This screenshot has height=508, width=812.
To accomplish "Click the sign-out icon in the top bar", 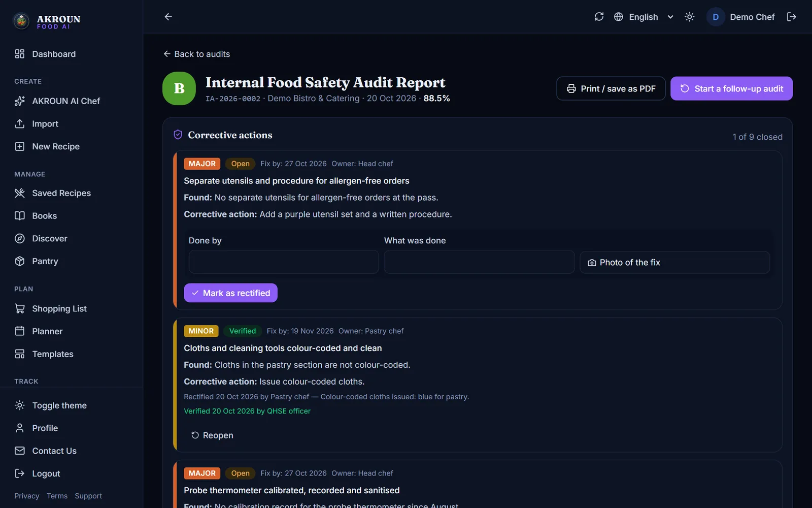I will point(792,17).
